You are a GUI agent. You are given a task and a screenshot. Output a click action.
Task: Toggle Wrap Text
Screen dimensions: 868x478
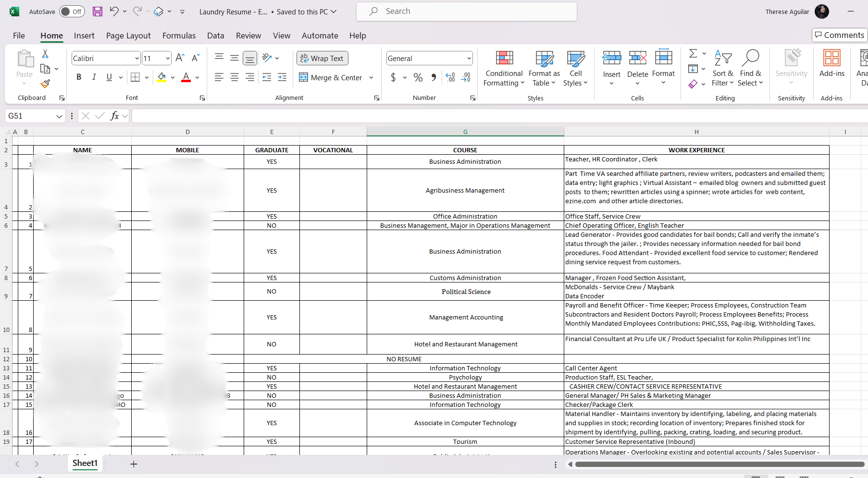tap(322, 58)
